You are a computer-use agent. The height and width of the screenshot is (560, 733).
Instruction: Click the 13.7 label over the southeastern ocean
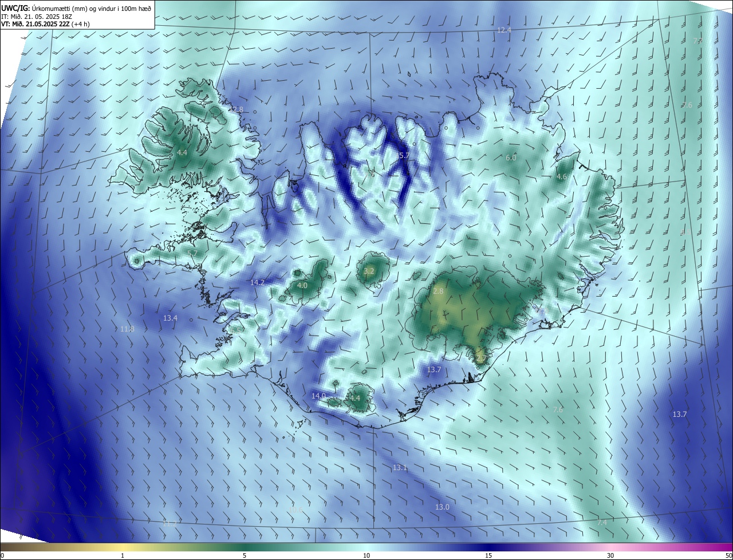tap(679, 414)
